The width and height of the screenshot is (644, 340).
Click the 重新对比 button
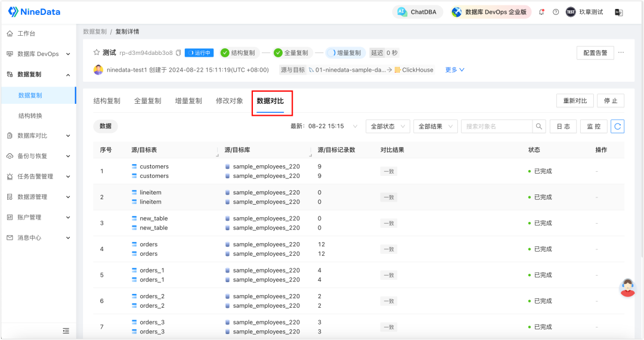(575, 101)
